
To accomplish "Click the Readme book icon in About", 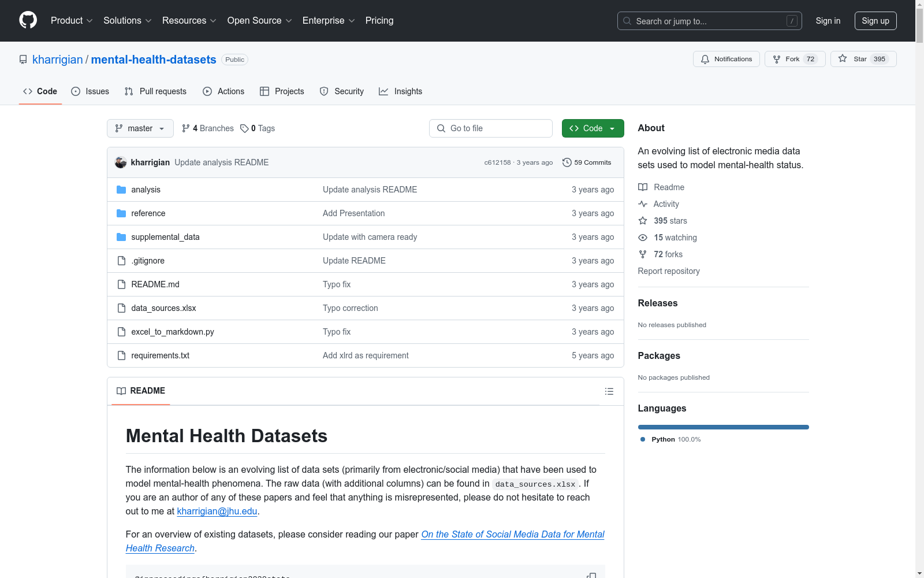I will point(643,187).
